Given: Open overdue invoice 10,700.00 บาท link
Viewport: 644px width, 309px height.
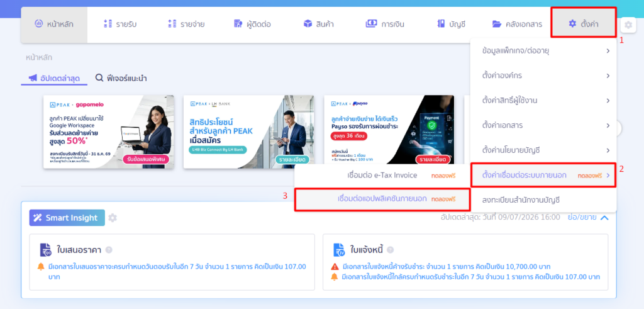Looking at the screenshot, I should 447,267.
